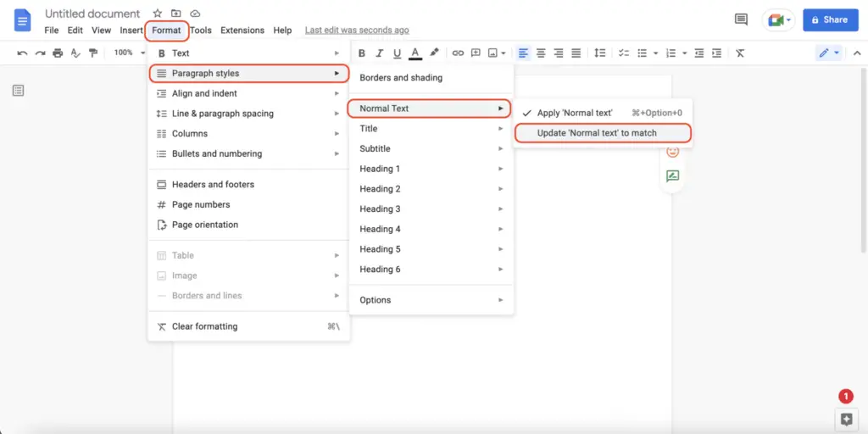Justify the text
Viewport: 868px width, 434px height.
576,53
